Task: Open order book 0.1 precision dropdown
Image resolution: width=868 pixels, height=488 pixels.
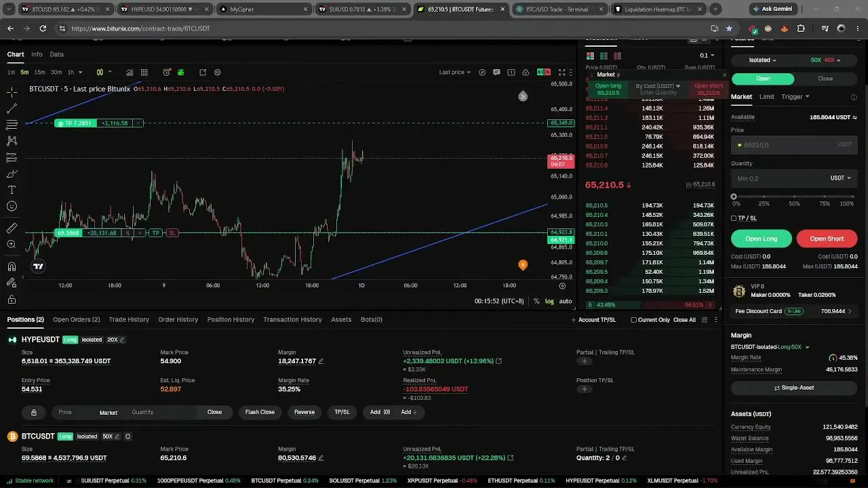Action: 707,56
